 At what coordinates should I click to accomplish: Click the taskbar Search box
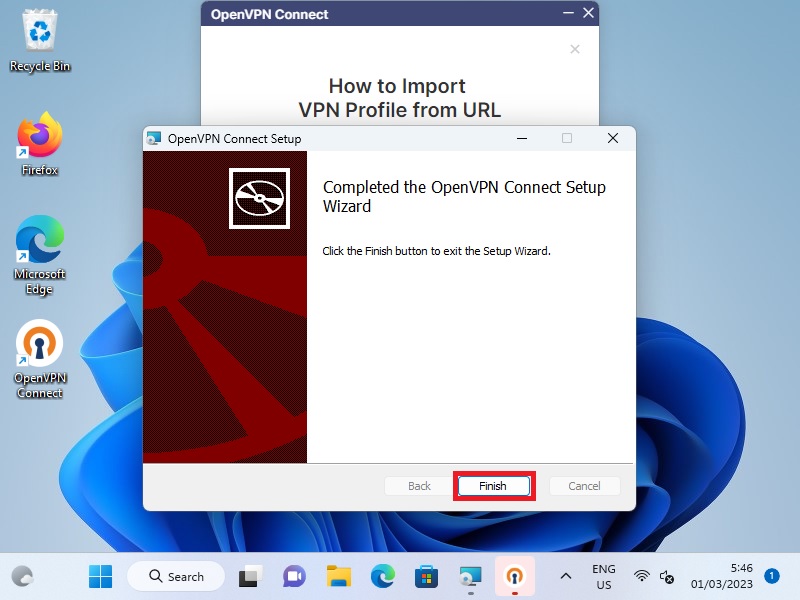pos(176,576)
